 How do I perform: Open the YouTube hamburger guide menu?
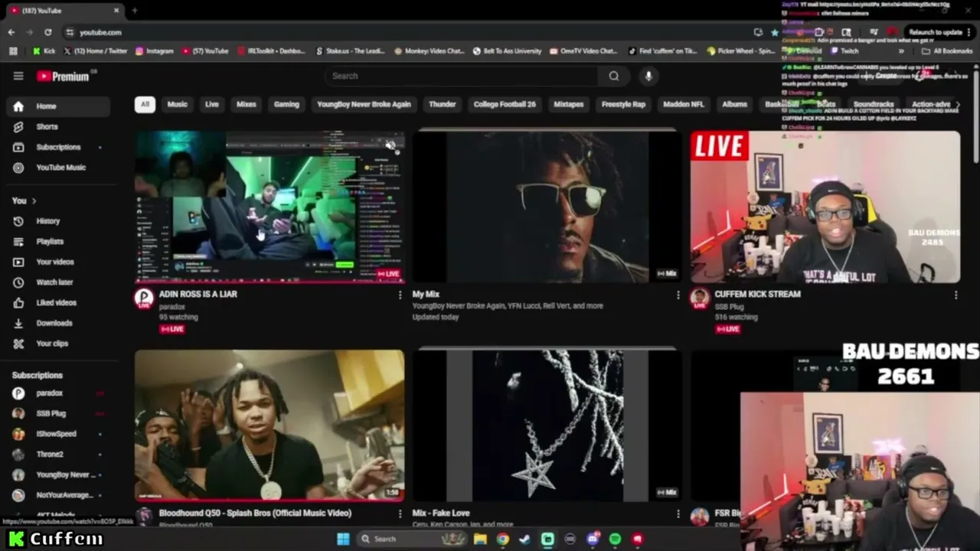click(18, 76)
